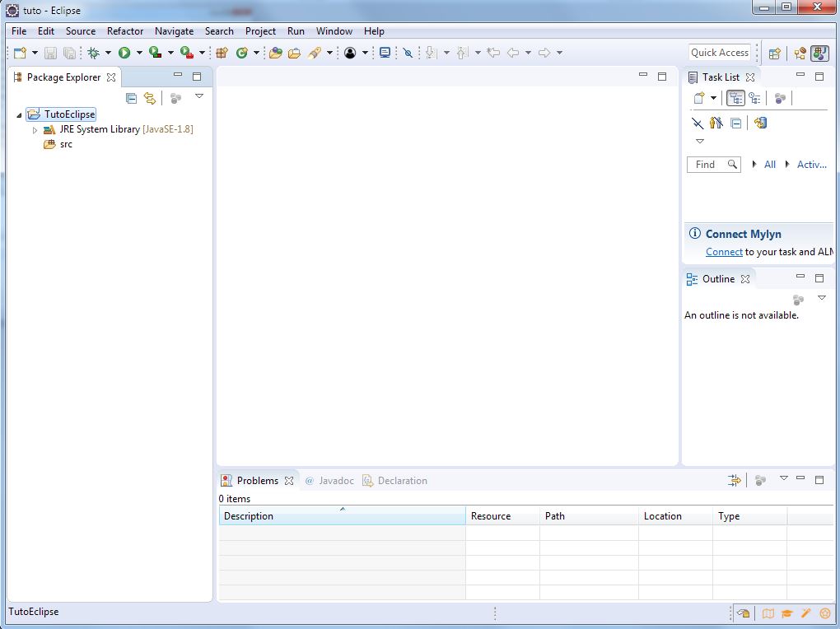Click Synchronize Changed icon in Task List
This screenshot has width=840, height=629.
[760, 123]
